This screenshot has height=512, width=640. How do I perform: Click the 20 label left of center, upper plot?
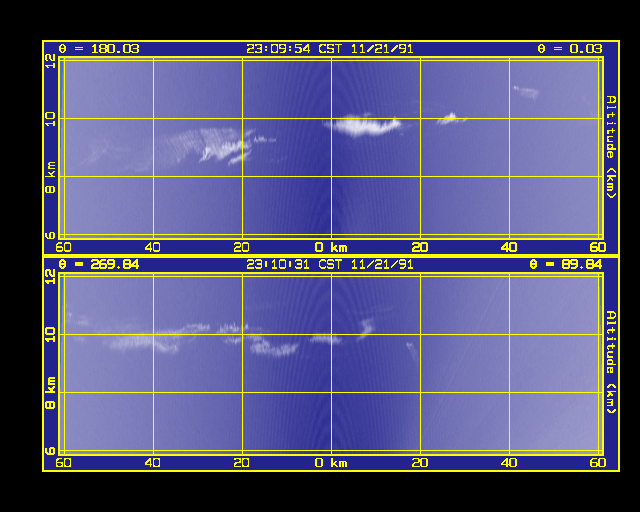242,247
